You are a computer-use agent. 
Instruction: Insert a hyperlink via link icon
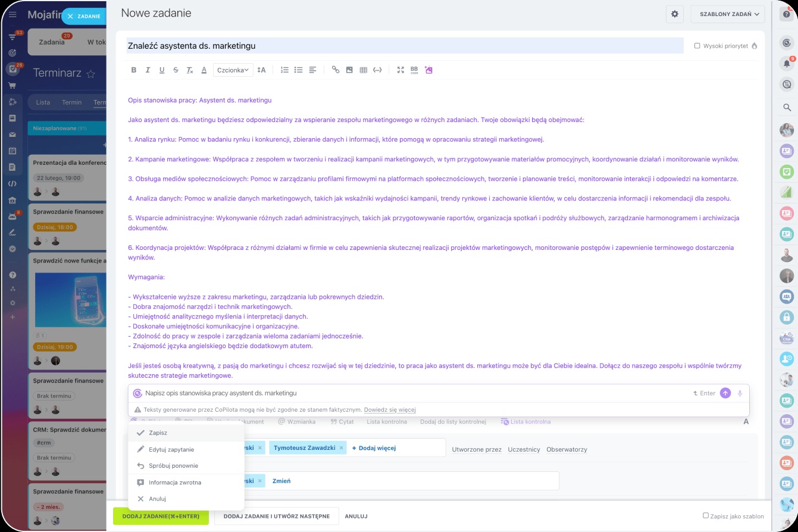[336, 70]
